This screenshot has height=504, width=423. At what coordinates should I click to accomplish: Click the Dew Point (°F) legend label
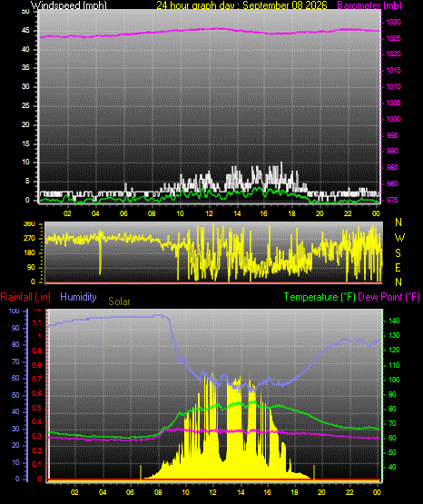[389, 297]
